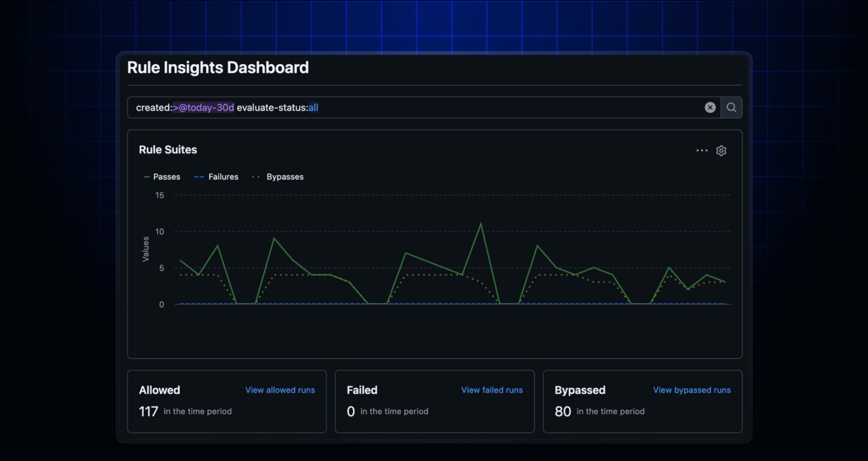Click the evaluate-status all value
Viewport: 868px width, 461px height.
click(x=313, y=108)
